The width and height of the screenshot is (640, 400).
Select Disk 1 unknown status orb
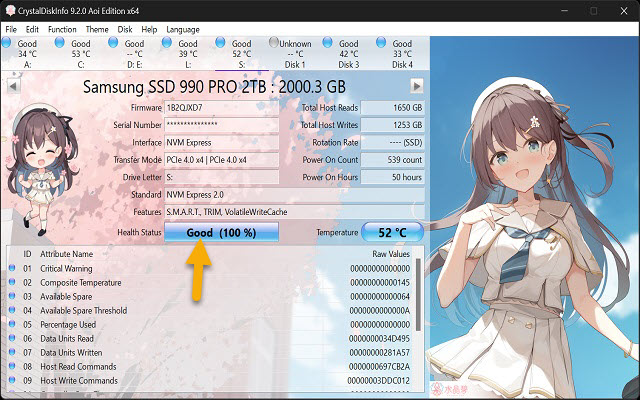coord(274,42)
